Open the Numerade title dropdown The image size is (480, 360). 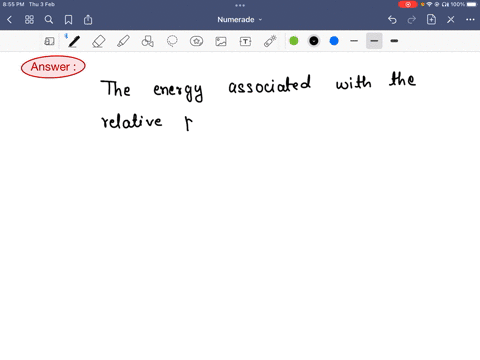(x=240, y=20)
